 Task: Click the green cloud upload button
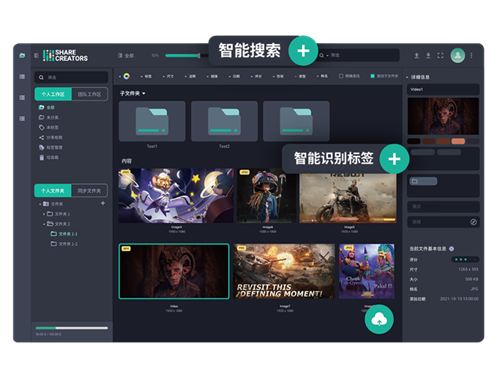click(x=379, y=319)
